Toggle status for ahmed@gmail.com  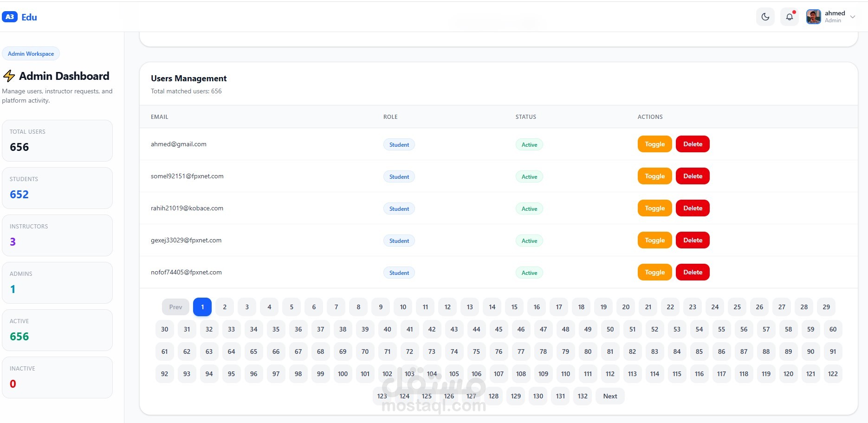(654, 144)
